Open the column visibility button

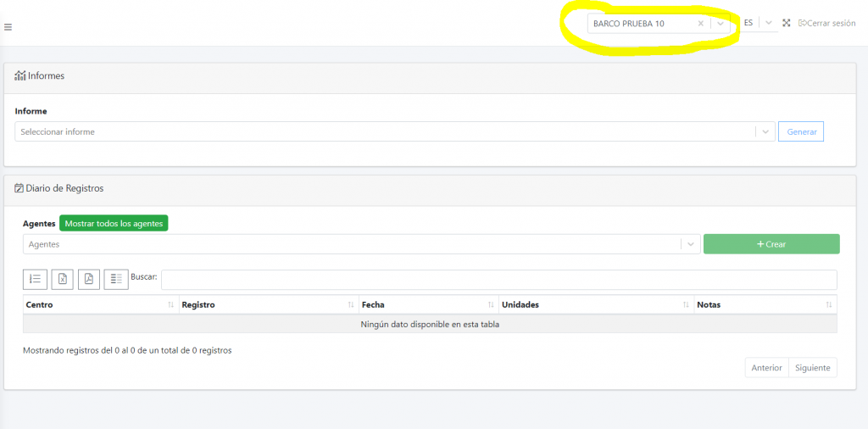116,279
